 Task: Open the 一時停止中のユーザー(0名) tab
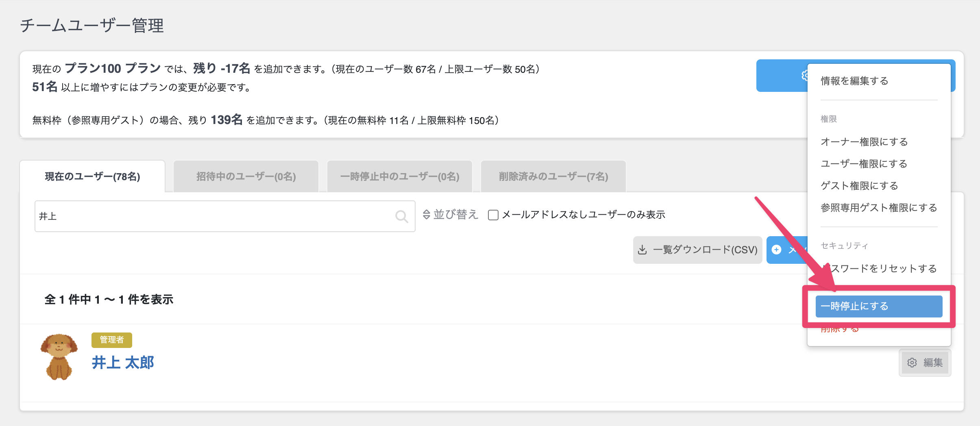[x=400, y=176]
